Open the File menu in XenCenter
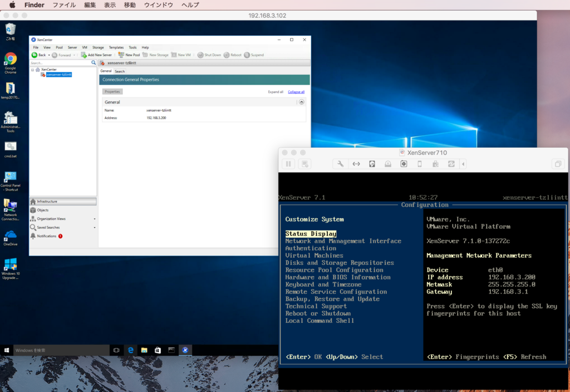Viewport: 570px width, 392px height. click(36, 47)
